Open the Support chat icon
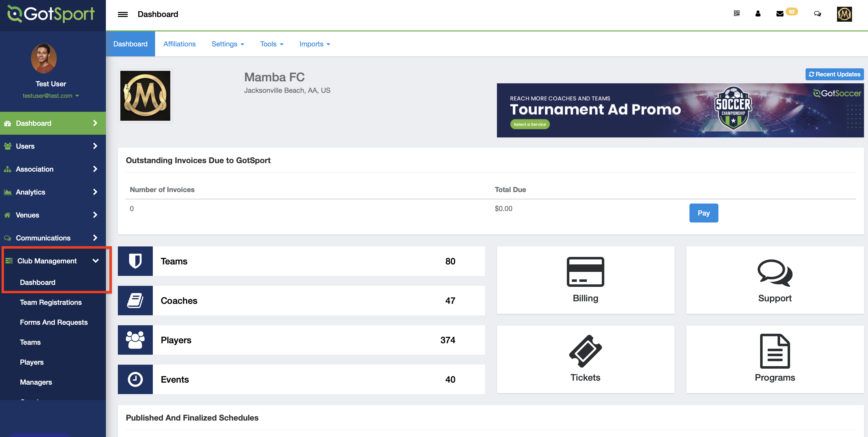The width and height of the screenshot is (868, 437). [x=775, y=273]
